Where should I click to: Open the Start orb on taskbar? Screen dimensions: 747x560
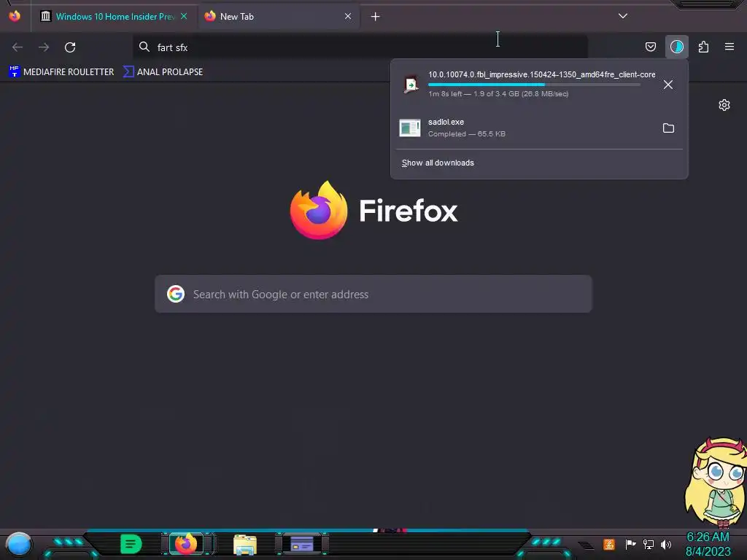[x=19, y=544]
